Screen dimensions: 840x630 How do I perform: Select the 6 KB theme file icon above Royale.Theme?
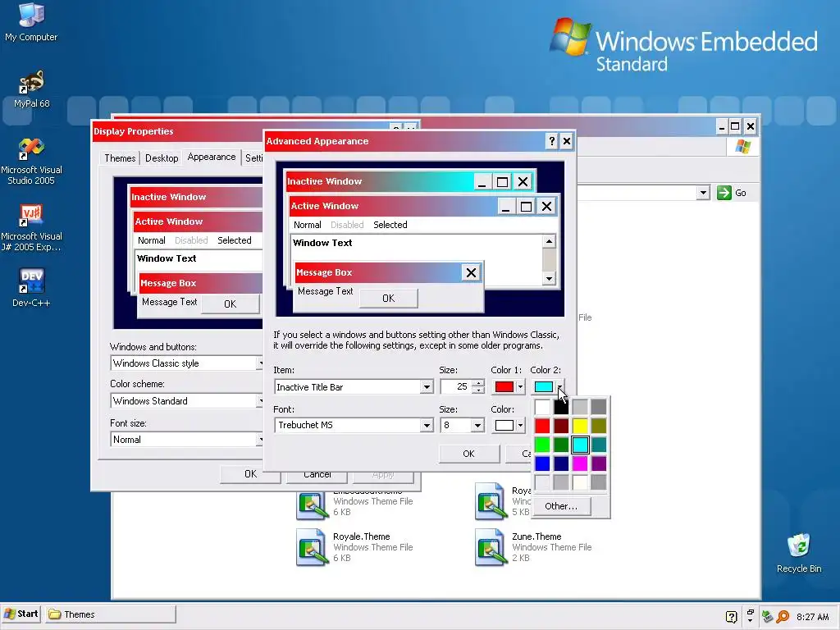click(311, 501)
